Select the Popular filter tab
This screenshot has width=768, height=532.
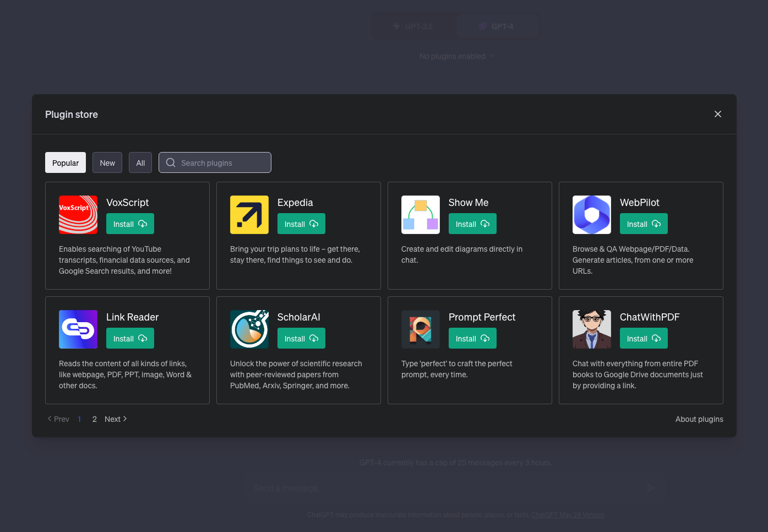pyautogui.click(x=66, y=162)
